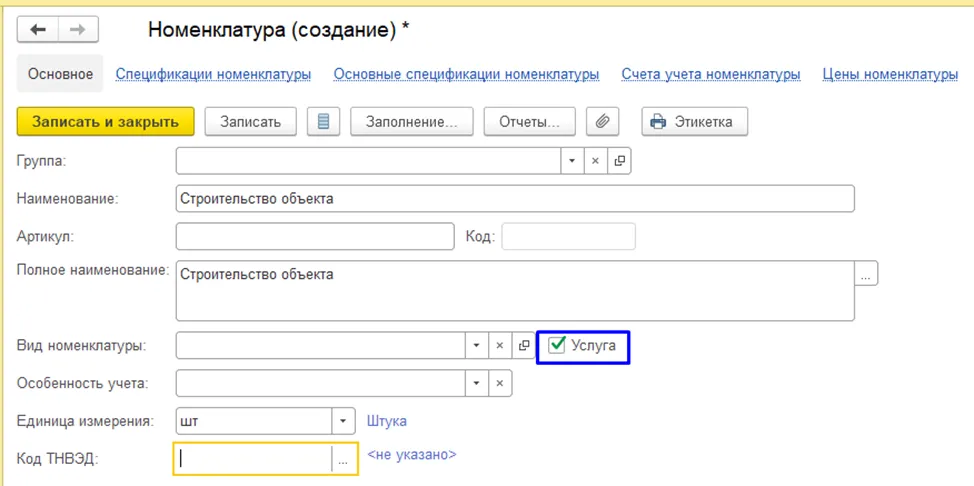The height and width of the screenshot is (486, 974).
Task: Go back with the left arrow button
Action: [x=38, y=30]
